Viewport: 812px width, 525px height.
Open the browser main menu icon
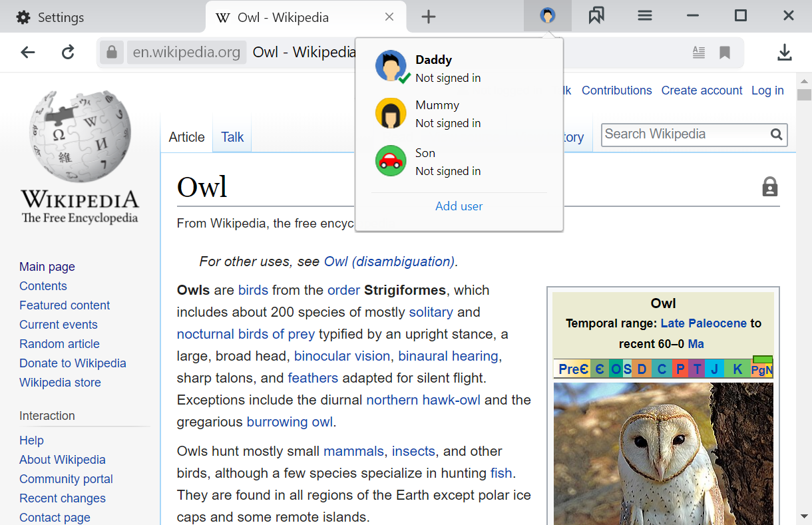pyautogui.click(x=644, y=16)
